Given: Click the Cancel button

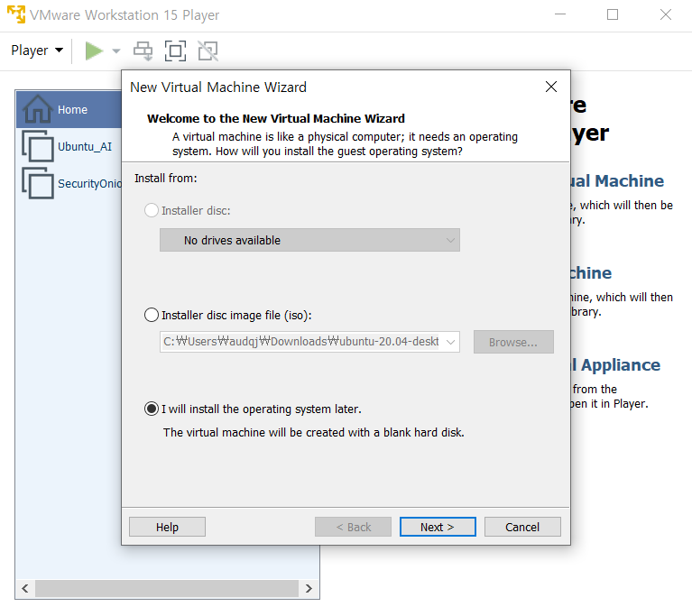Looking at the screenshot, I should point(522,527).
